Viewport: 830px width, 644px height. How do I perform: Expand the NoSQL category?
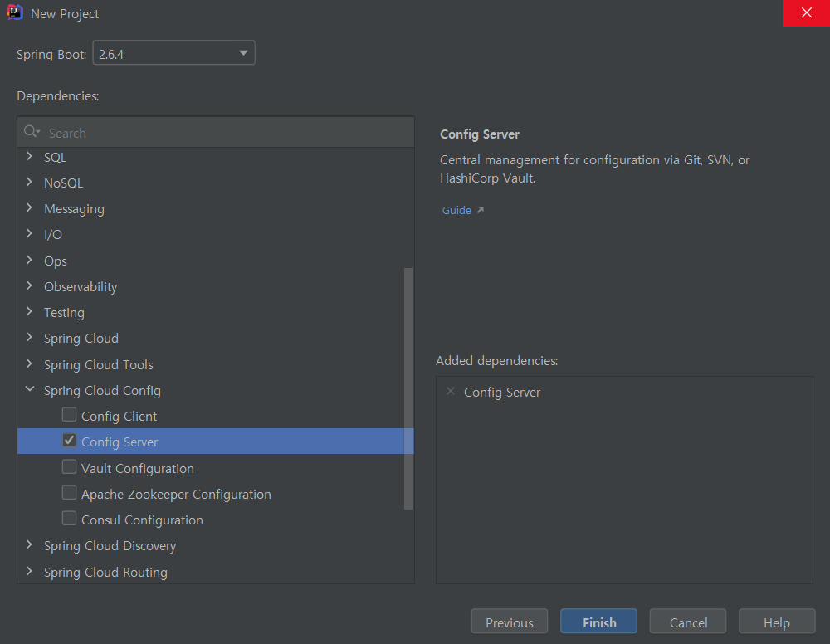(x=30, y=183)
